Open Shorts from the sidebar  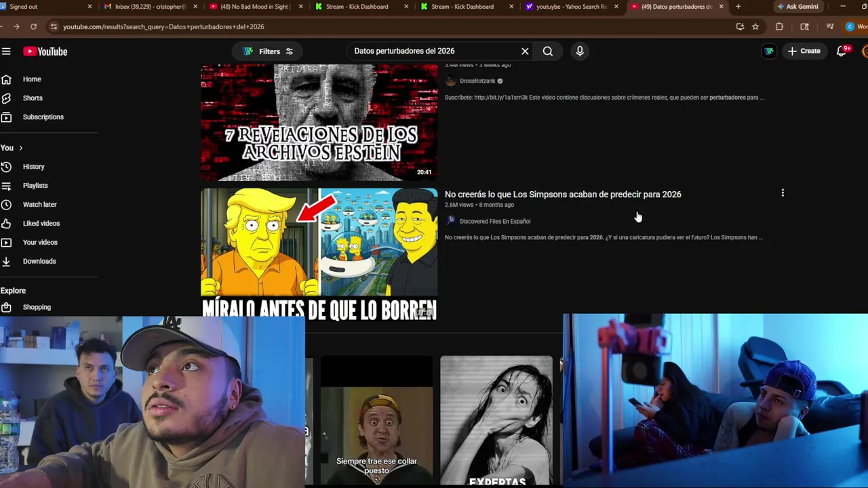click(33, 98)
